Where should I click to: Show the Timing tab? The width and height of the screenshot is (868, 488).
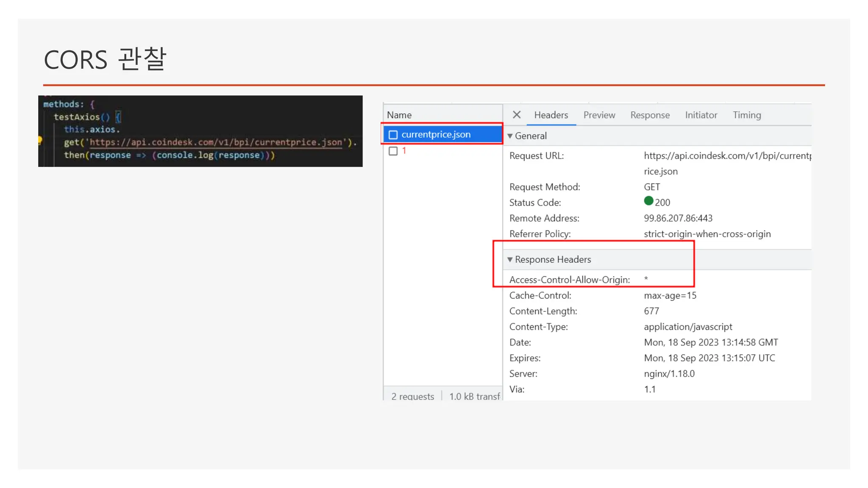coord(747,115)
